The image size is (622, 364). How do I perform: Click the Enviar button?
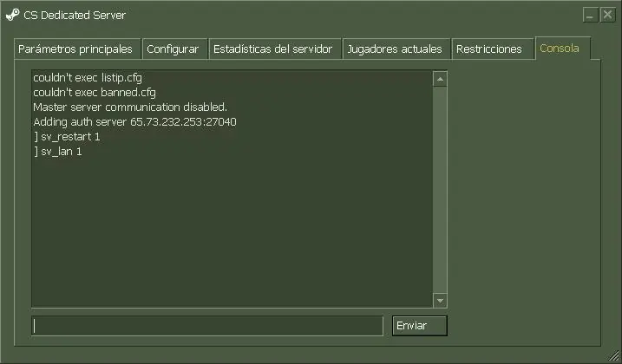(x=419, y=326)
